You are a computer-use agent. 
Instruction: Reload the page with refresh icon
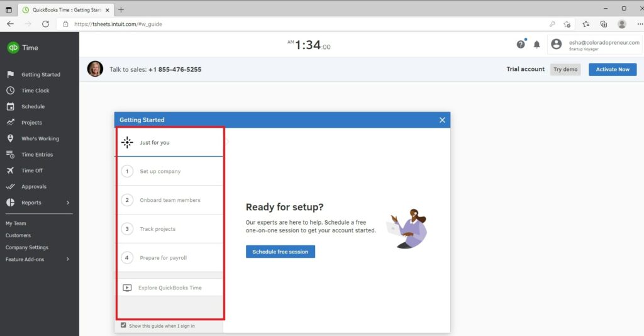click(x=45, y=24)
